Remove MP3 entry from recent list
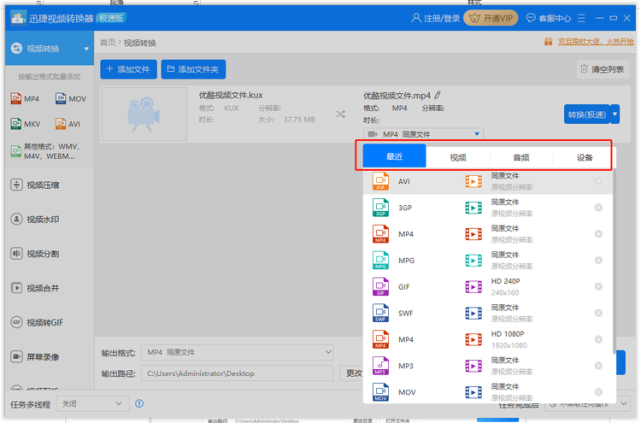Viewport: 641px width, 423px height. tap(598, 366)
